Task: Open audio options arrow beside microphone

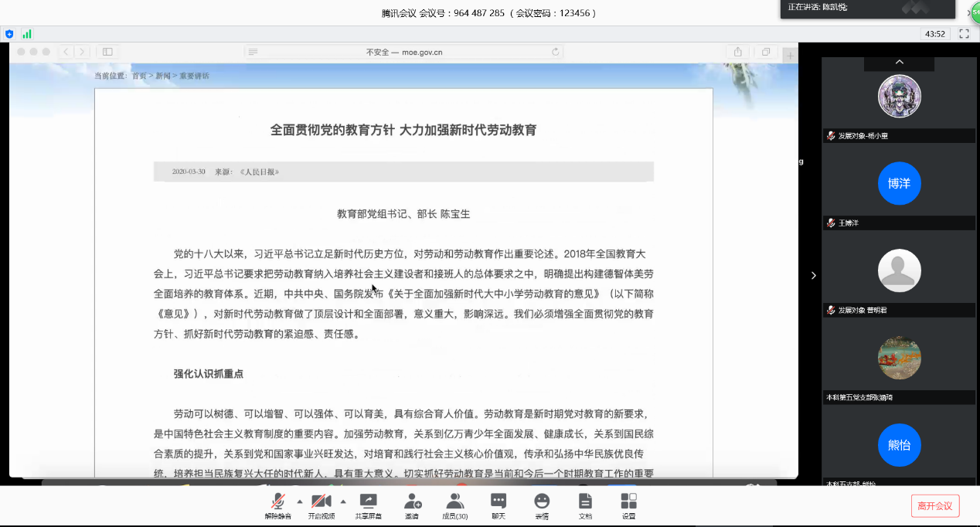Action: click(300, 501)
